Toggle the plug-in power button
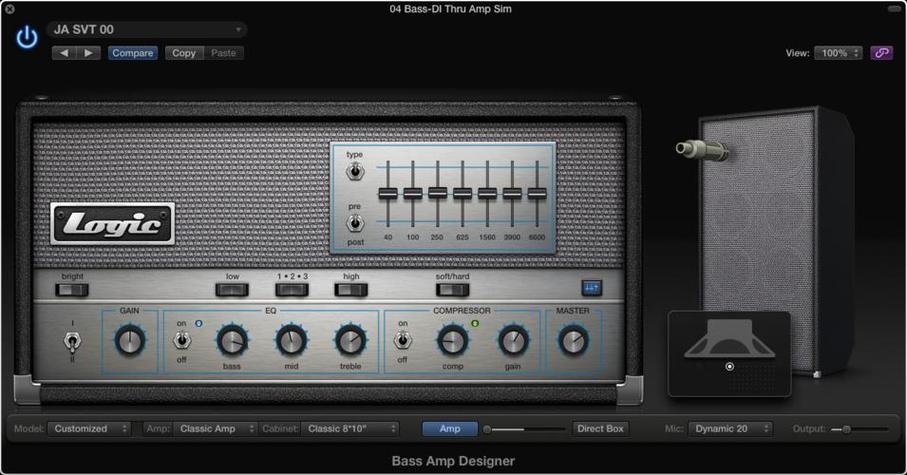Viewport: 907px width, 475px height. (27, 37)
